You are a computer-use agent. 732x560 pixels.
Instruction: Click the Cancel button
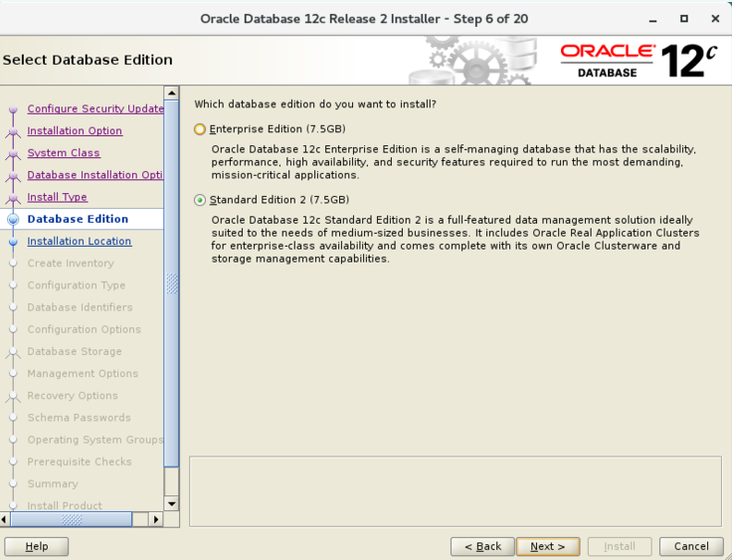(691, 546)
